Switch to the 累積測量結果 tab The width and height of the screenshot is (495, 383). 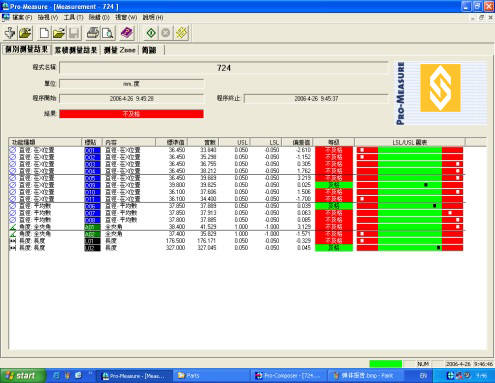coord(76,50)
